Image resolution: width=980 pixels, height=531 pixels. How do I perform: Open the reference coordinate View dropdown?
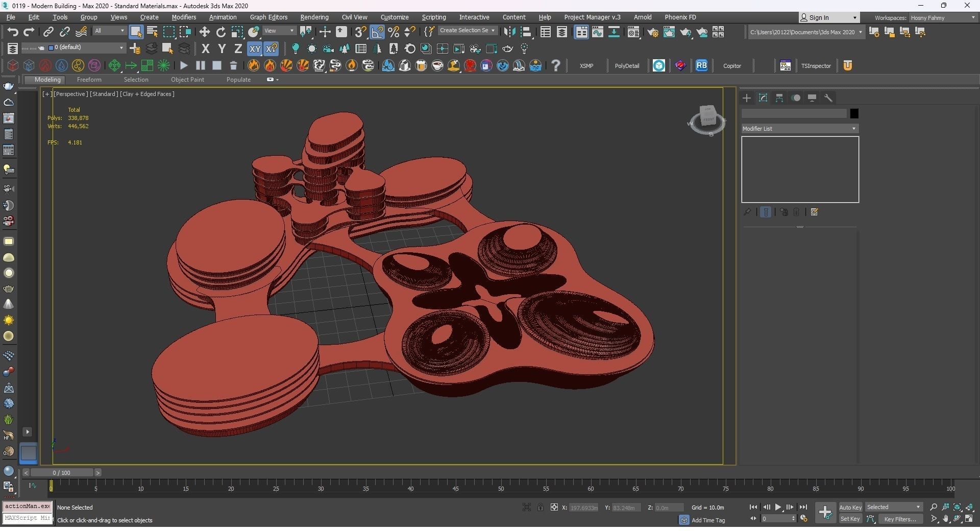pyautogui.click(x=279, y=31)
